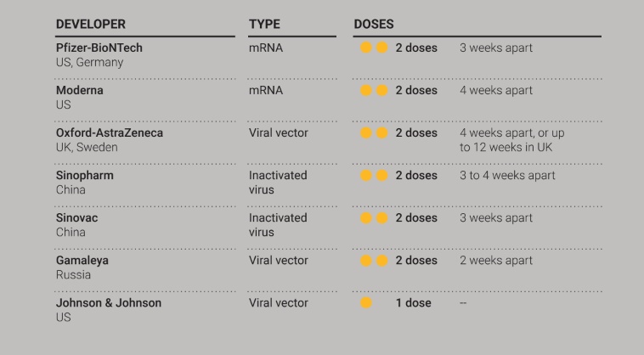
Task: Select '4 weeks apart, or up to 12 weeks' text
Action: pyautogui.click(x=511, y=140)
